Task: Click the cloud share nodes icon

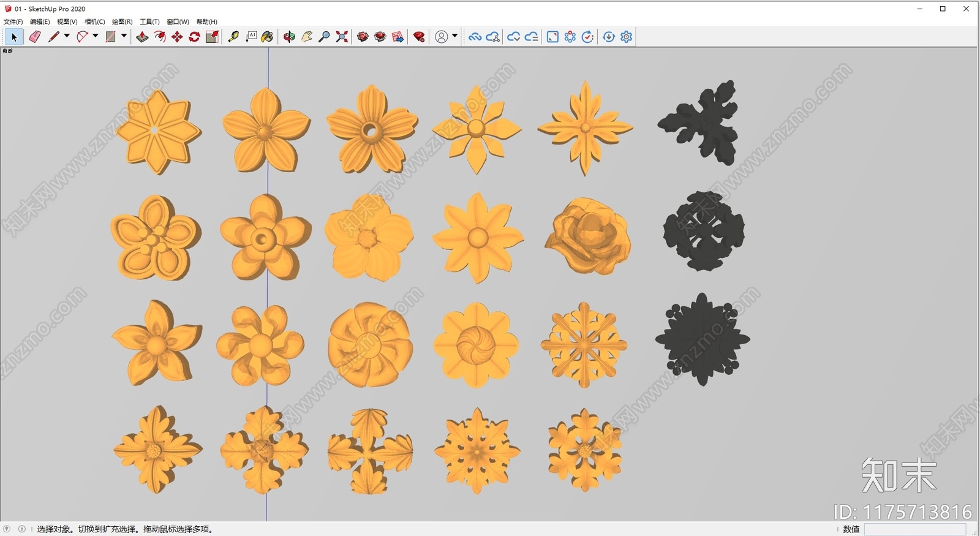Action: point(492,37)
